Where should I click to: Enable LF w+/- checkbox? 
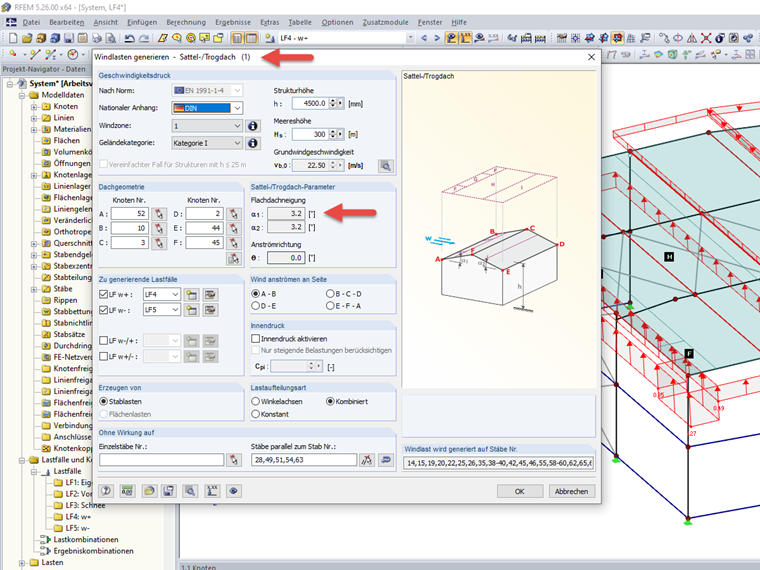(103, 356)
